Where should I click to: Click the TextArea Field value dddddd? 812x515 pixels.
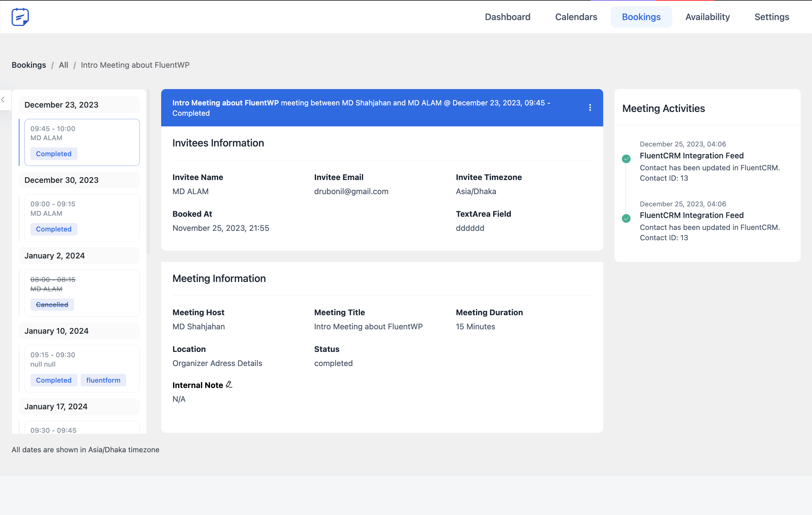[x=470, y=228]
